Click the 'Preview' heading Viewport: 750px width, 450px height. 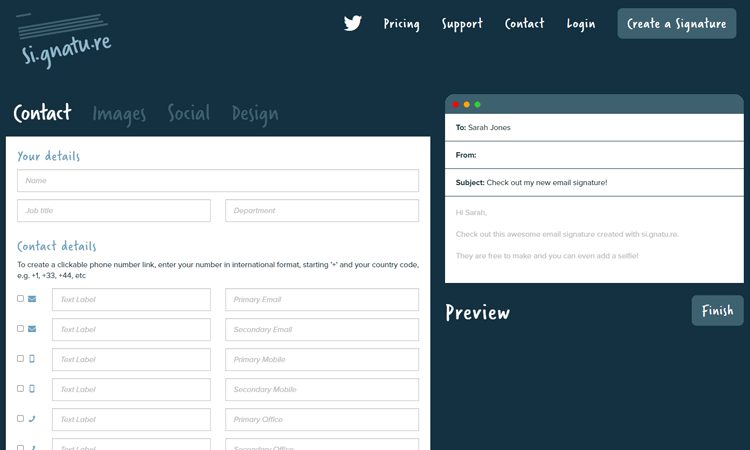point(477,312)
